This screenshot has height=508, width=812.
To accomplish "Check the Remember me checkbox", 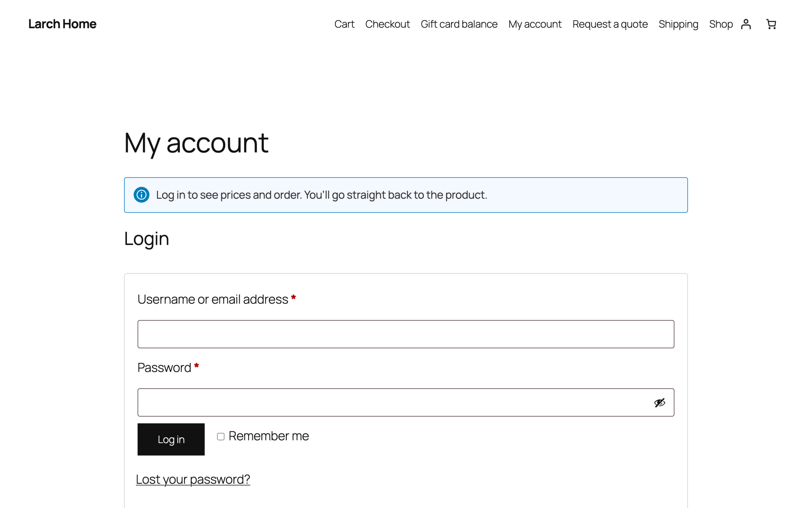I will [x=220, y=437].
